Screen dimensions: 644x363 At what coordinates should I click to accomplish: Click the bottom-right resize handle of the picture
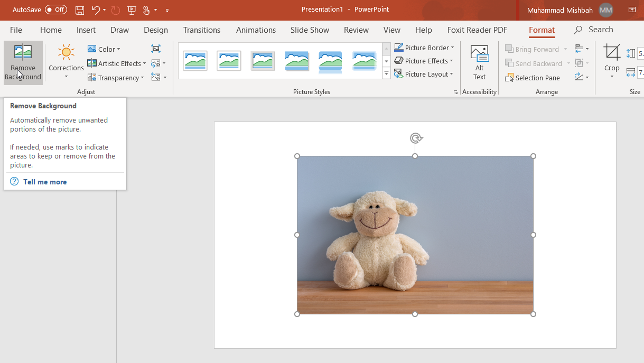(533, 314)
